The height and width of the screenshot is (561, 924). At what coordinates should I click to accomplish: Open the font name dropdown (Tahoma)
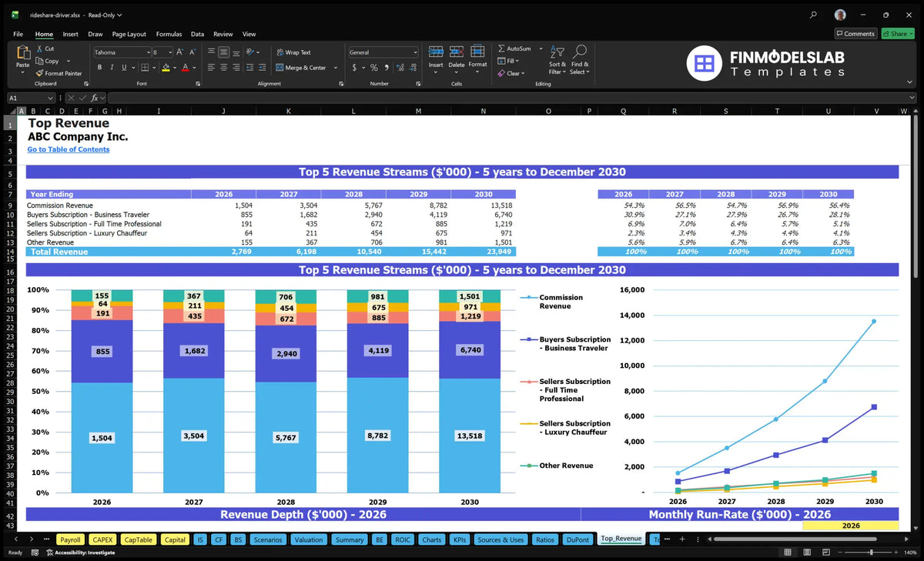click(147, 52)
